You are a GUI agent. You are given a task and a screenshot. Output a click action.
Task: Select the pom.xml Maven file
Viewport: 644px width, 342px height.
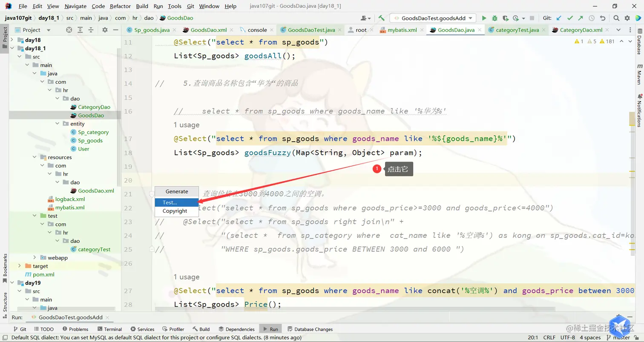click(40, 274)
